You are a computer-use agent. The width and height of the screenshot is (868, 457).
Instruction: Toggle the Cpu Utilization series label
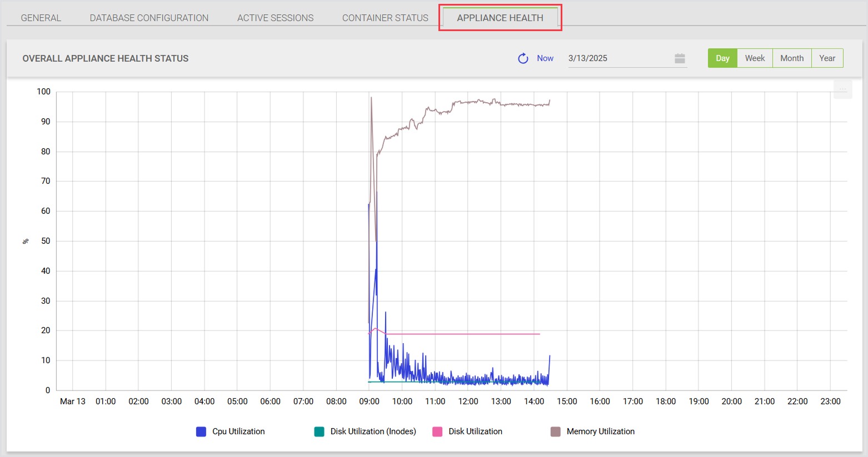pyautogui.click(x=238, y=431)
